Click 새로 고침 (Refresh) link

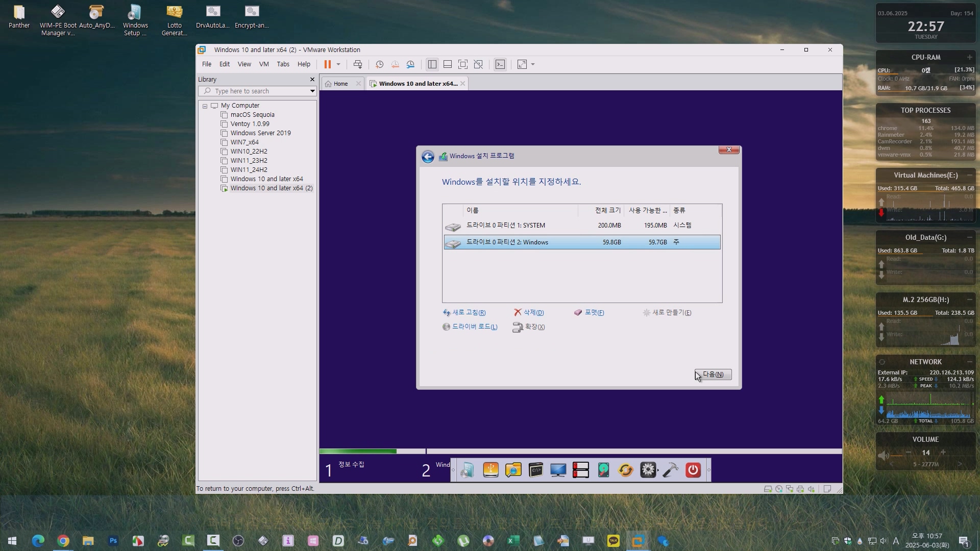464,313
